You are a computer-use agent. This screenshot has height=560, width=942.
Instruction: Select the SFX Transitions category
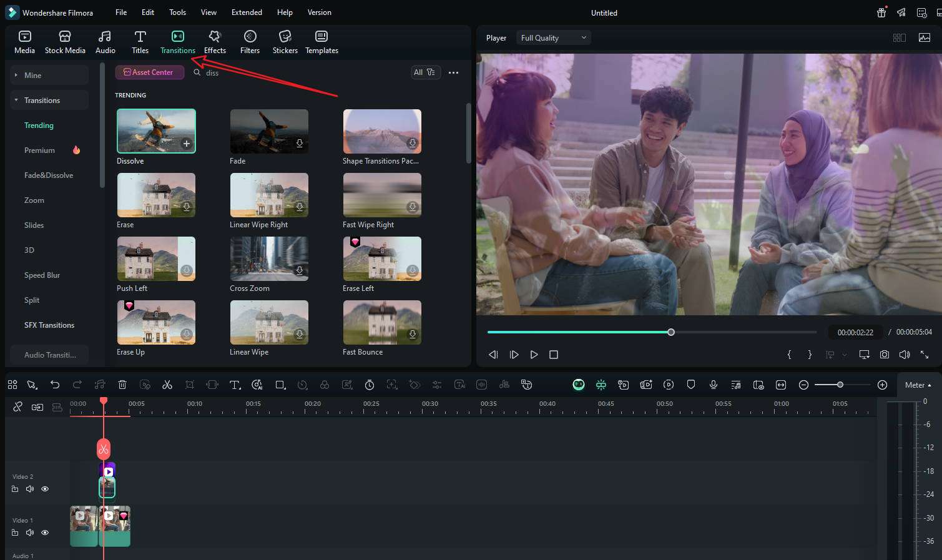(x=49, y=325)
